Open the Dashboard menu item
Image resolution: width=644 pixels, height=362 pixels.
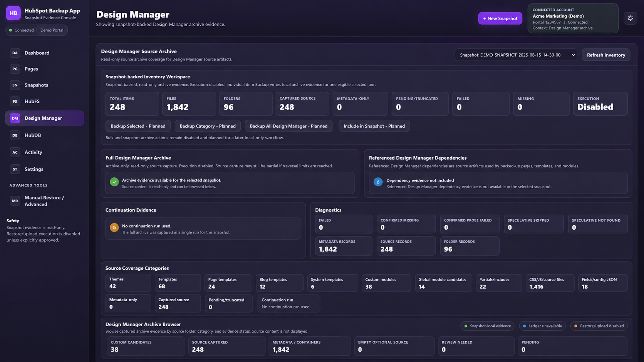point(45,53)
